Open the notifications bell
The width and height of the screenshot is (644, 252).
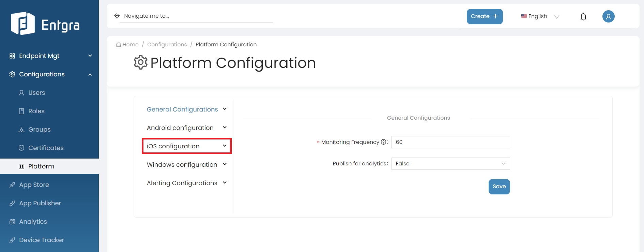(x=583, y=16)
